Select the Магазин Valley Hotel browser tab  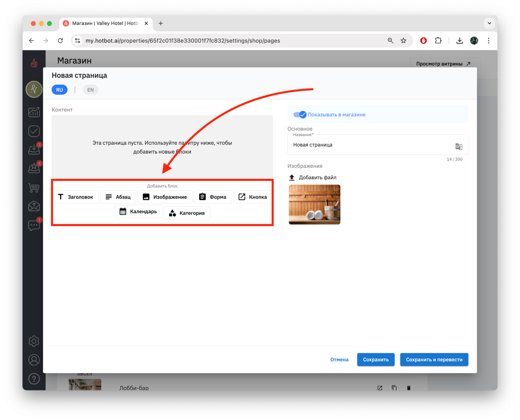[106, 23]
